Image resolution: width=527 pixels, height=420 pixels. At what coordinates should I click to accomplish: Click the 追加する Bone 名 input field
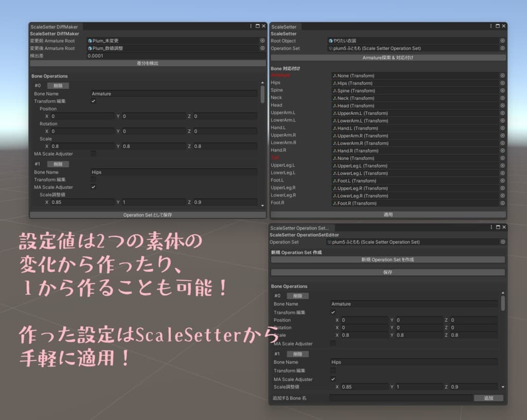(400, 398)
